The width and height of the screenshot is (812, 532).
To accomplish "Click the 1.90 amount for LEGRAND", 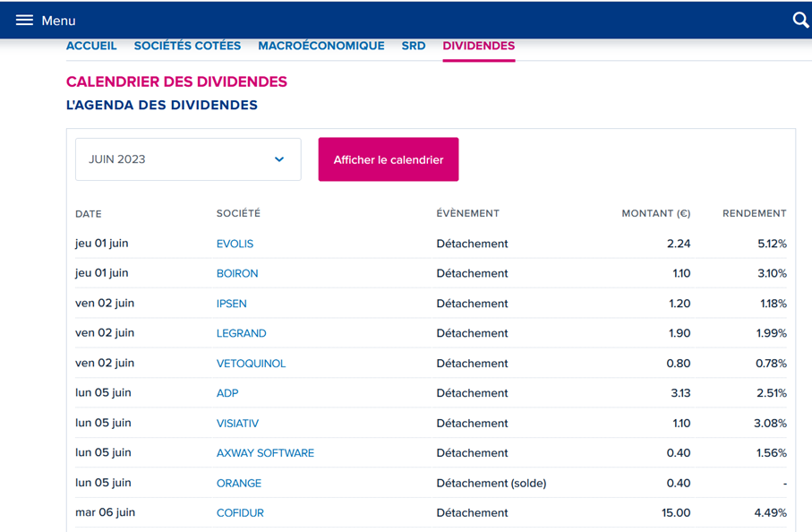I will pos(680,333).
